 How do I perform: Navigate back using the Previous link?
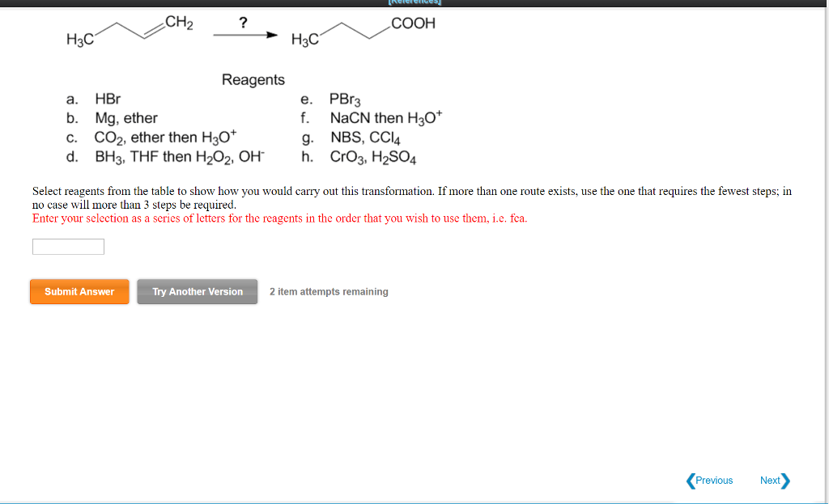coord(716,481)
